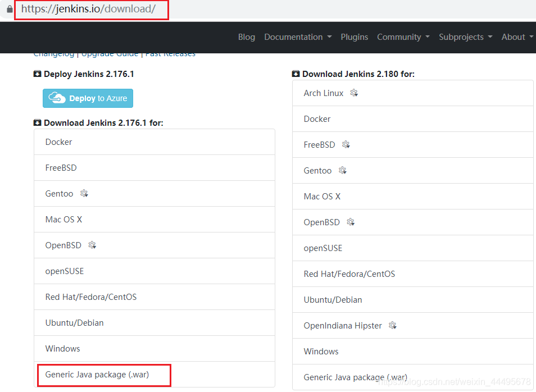Select FreeBSD under Jenkins 2.180
The image size is (536, 392).
pos(413,145)
